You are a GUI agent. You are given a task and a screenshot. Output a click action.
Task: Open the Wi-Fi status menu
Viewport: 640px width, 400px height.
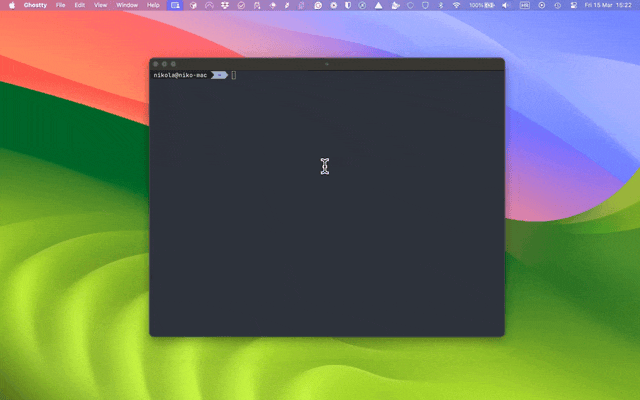pyautogui.click(x=456, y=5)
